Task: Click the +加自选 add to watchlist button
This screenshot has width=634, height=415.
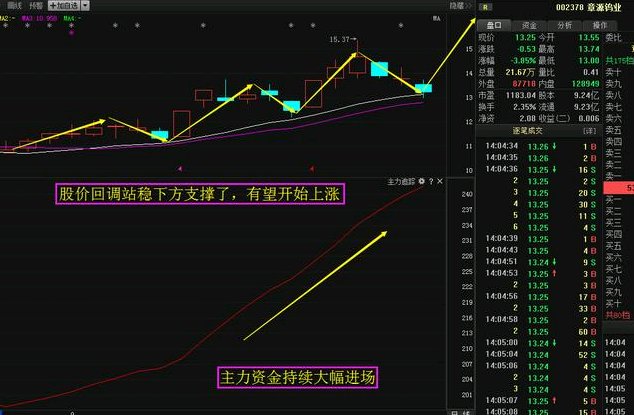Action: click(64, 5)
